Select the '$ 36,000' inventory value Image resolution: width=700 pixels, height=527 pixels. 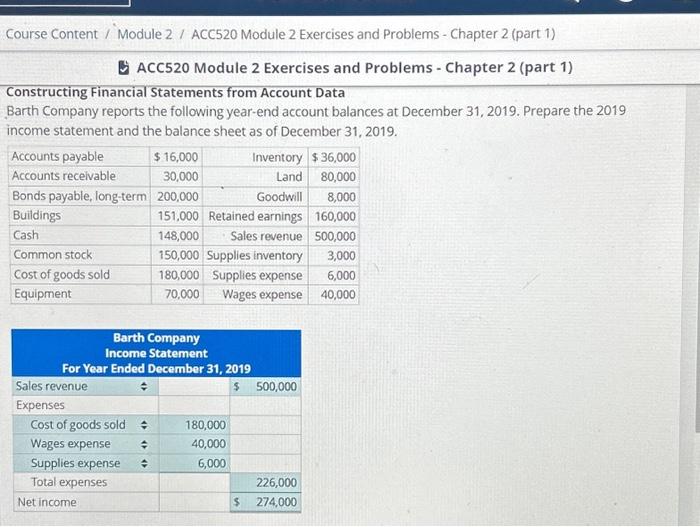click(x=334, y=157)
